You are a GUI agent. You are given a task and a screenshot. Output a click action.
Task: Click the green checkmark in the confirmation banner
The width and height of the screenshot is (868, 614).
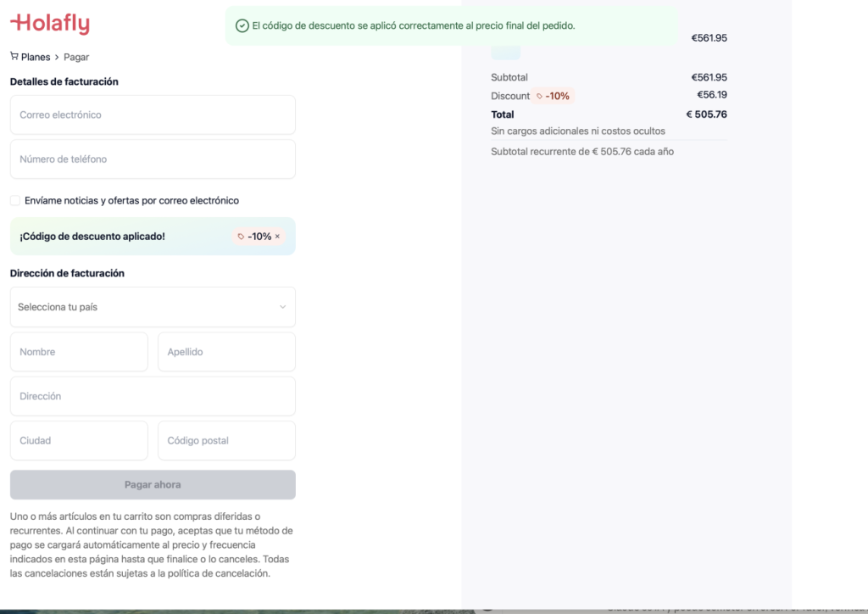pyautogui.click(x=241, y=26)
